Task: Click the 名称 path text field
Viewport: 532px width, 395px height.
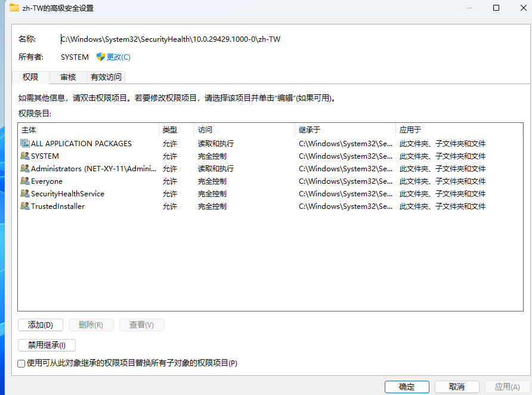Action: (x=171, y=39)
